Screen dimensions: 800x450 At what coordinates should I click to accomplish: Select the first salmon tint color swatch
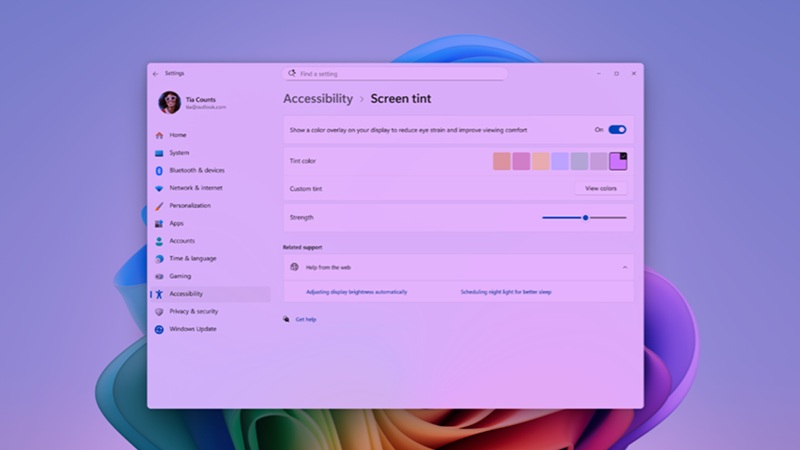pyautogui.click(x=502, y=161)
